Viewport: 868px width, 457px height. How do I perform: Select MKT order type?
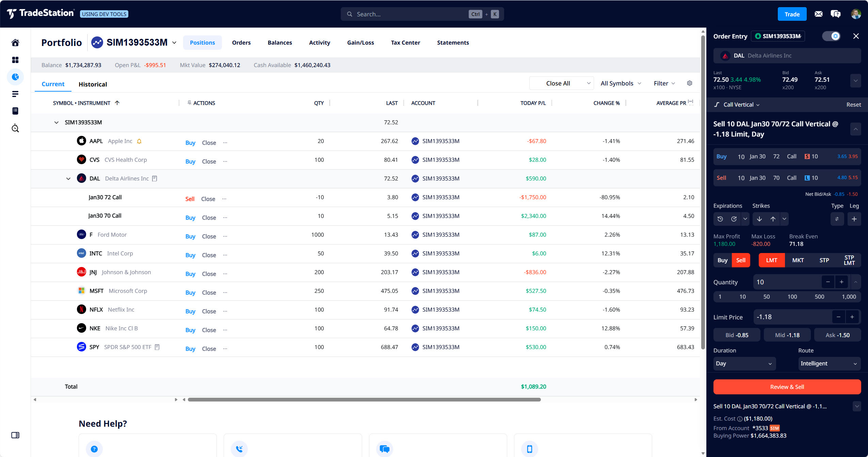click(798, 260)
